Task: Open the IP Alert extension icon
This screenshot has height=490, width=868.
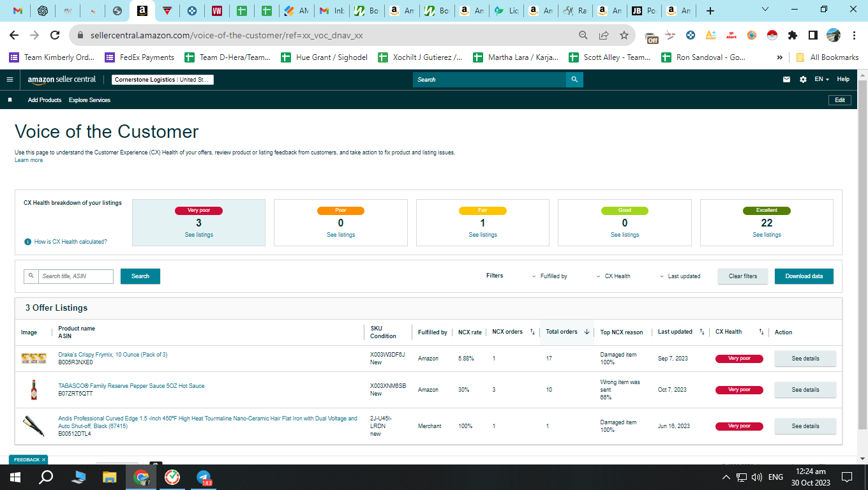Action: pos(731,35)
